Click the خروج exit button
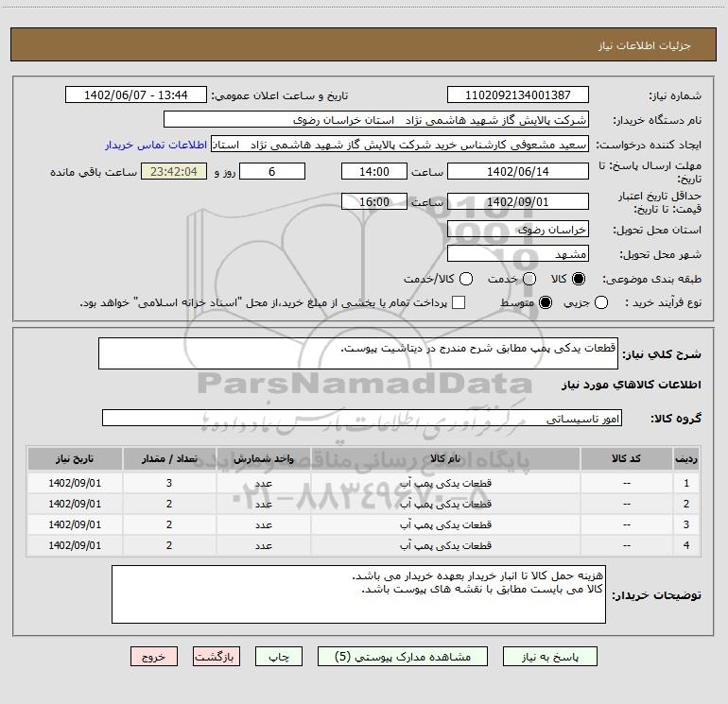Viewport: 728px width, 704px height. pos(154,657)
